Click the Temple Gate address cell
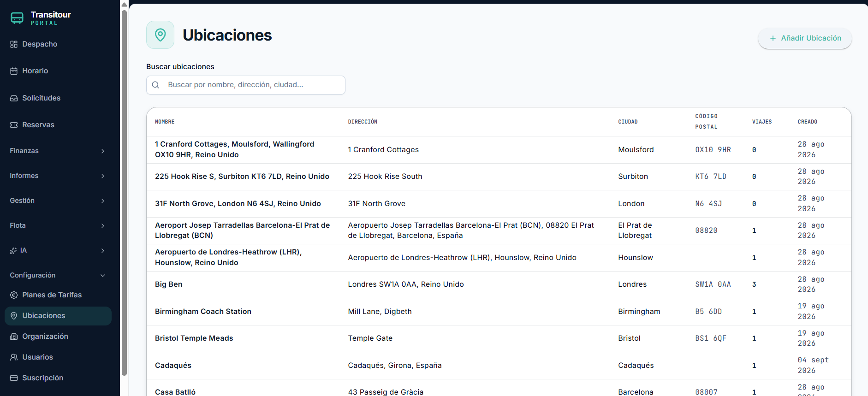This screenshot has width=868, height=396. pos(370,338)
